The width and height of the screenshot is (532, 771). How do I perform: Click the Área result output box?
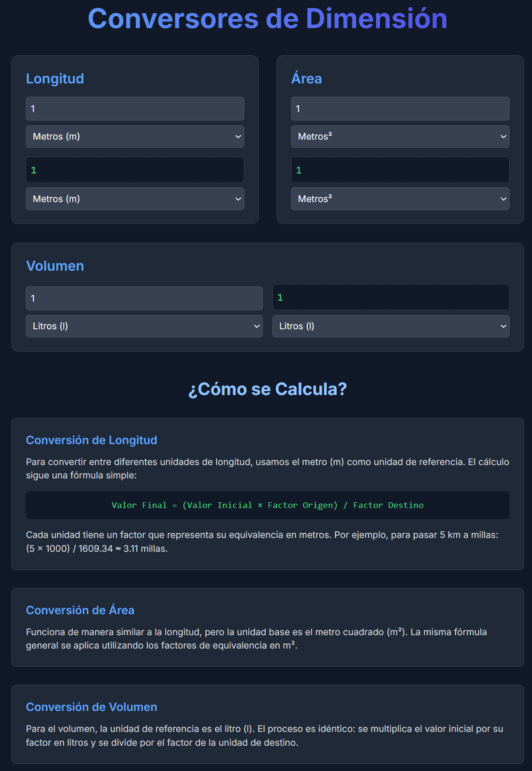click(400, 170)
